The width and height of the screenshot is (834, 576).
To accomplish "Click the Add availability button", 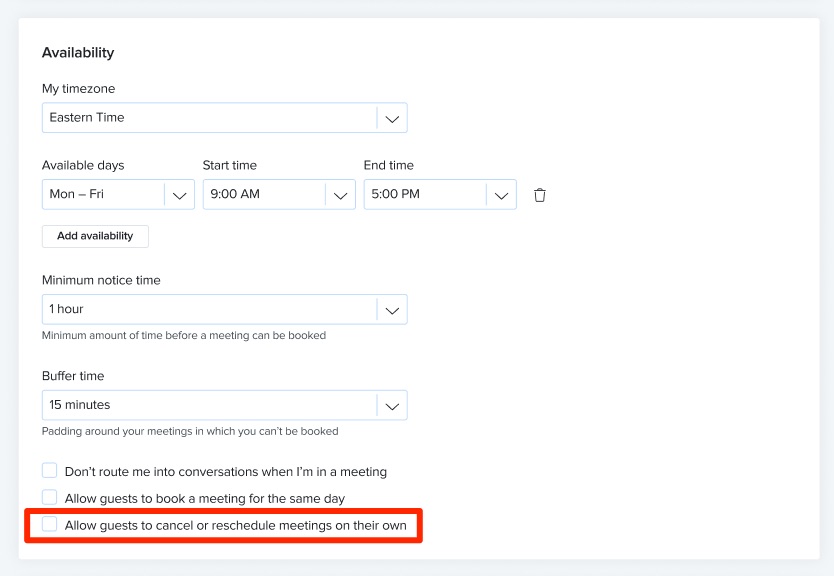I will click(95, 236).
